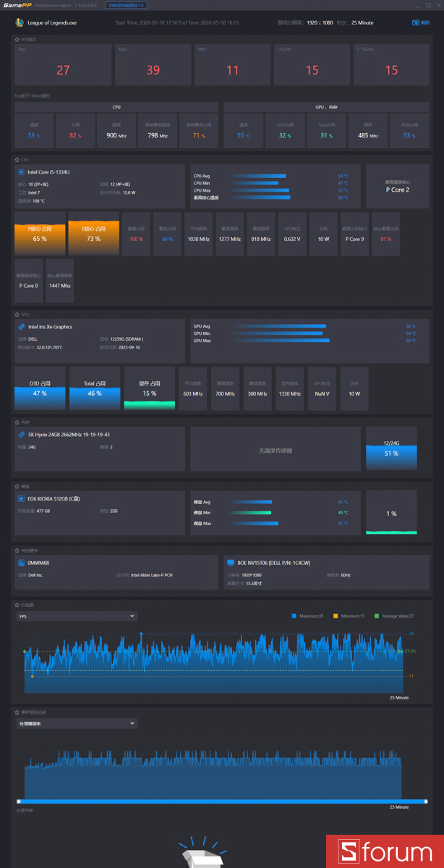Click the star icon of the line chart section

tap(17, 604)
